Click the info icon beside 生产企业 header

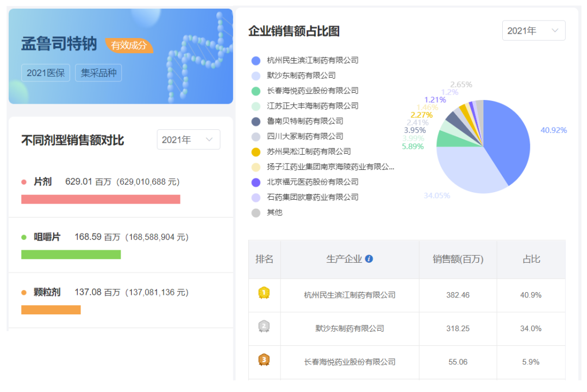click(x=369, y=259)
